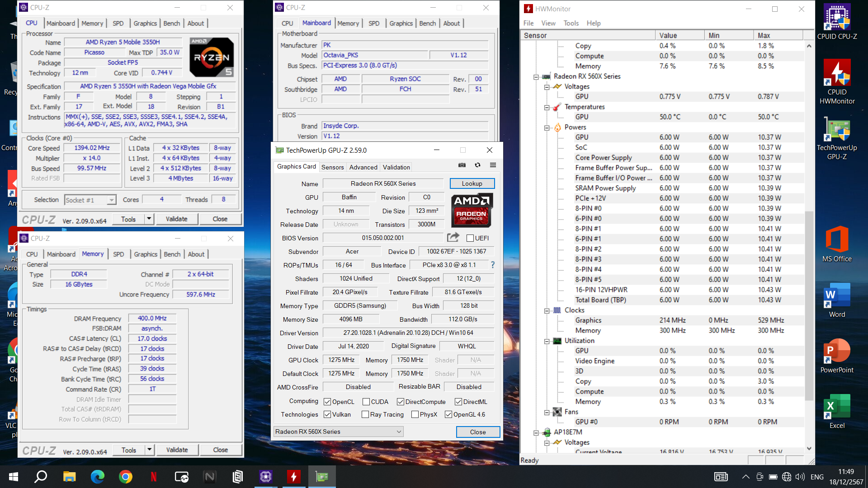Toggle the PhysX checkbox
This screenshot has height=488, width=868.
click(x=415, y=414)
